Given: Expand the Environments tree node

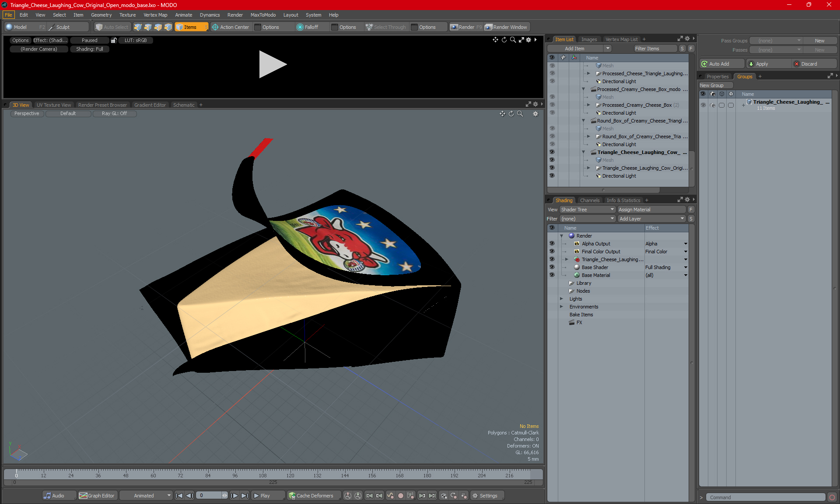Looking at the screenshot, I should pyautogui.click(x=562, y=307).
